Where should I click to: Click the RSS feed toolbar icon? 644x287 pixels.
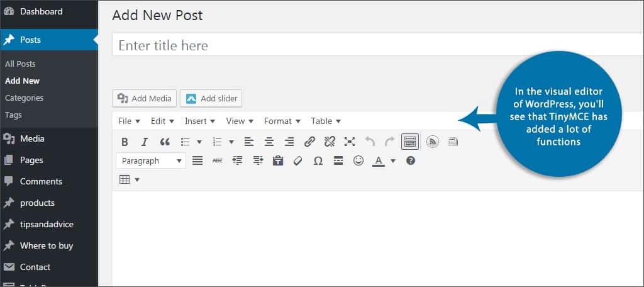coord(432,142)
